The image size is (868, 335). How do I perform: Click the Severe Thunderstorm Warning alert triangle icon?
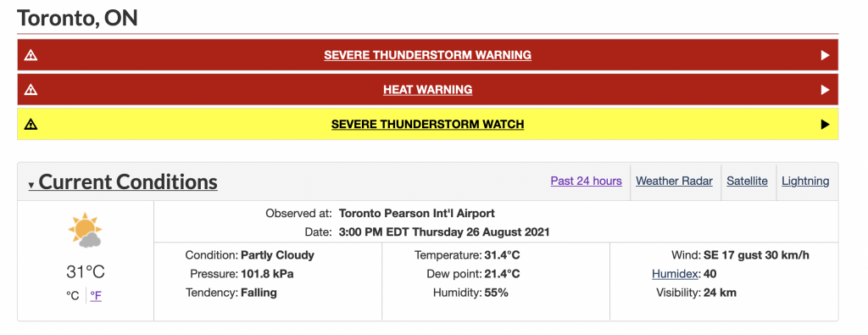31,55
